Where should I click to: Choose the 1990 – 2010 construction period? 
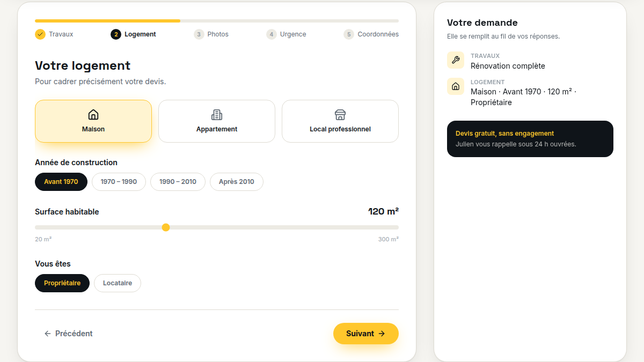pyautogui.click(x=178, y=182)
